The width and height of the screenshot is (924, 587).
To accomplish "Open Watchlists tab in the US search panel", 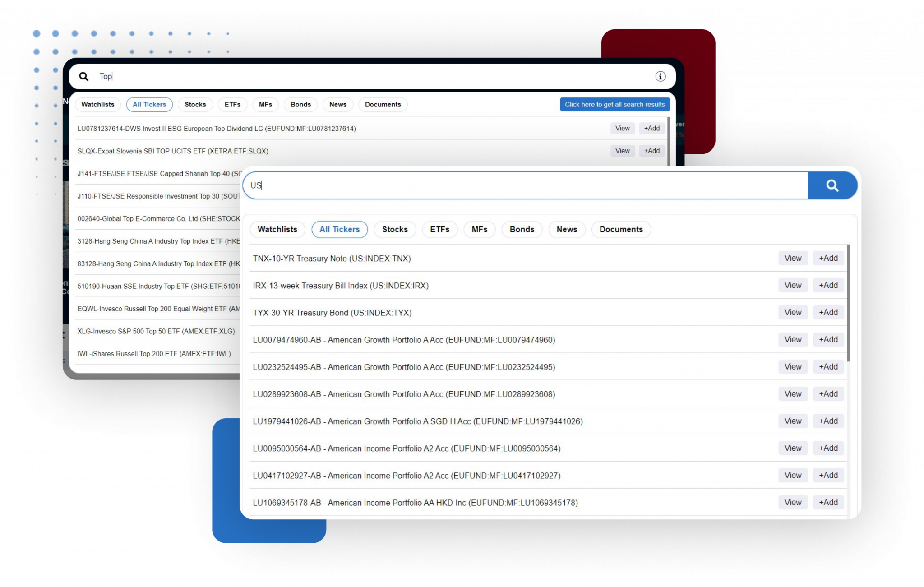I will 277,229.
